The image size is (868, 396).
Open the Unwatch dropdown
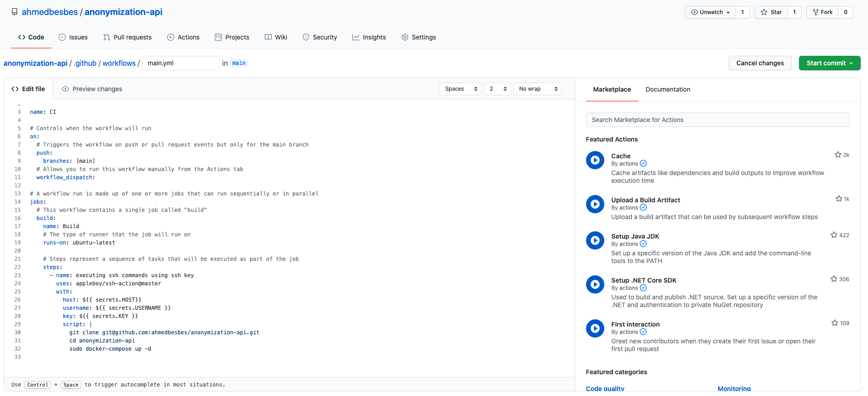click(x=710, y=12)
